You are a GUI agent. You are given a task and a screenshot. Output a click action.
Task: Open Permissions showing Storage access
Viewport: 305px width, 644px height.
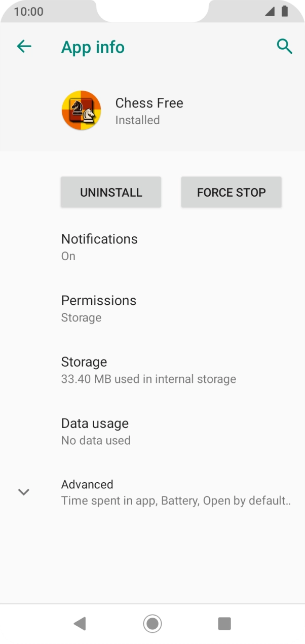coord(99,307)
